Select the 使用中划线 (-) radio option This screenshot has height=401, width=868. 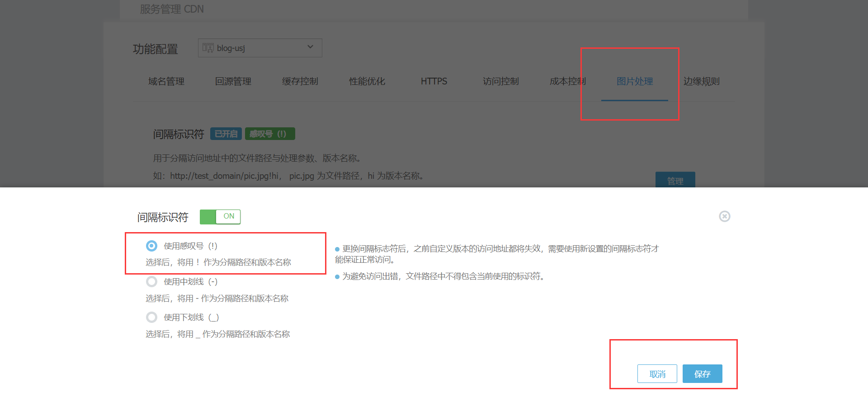pos(152,282)
